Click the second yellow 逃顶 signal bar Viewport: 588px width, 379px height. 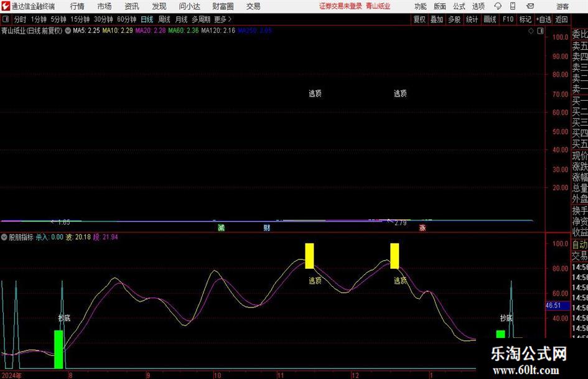click(x=394, y=256)
